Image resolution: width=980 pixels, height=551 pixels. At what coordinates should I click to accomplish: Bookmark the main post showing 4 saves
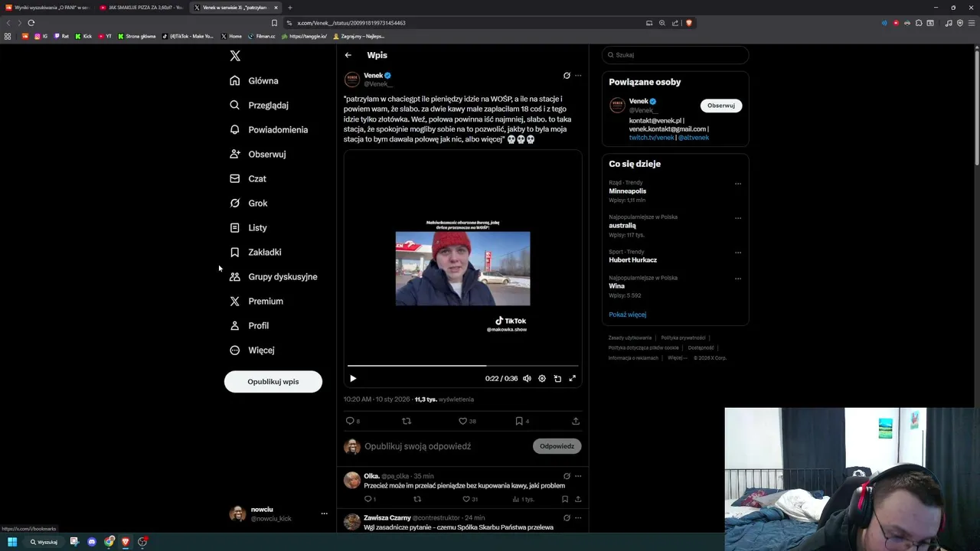point(521,421)
